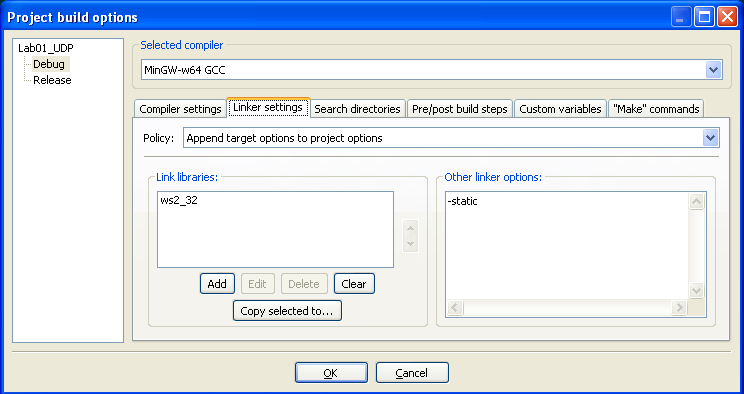Image resolution: width=744 pixels, height=394 pixels.
Task: Maximize the Project build options window
Action: click(x=705, y=17)
